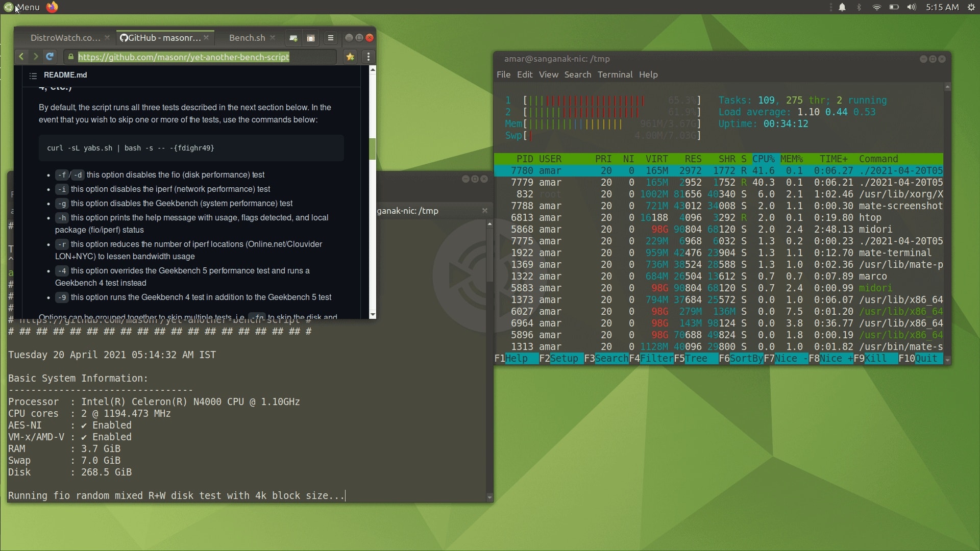Viewport: 980px width, 551px height.
Task: Open View menu in htop terminal
Action: click(549, 74)
